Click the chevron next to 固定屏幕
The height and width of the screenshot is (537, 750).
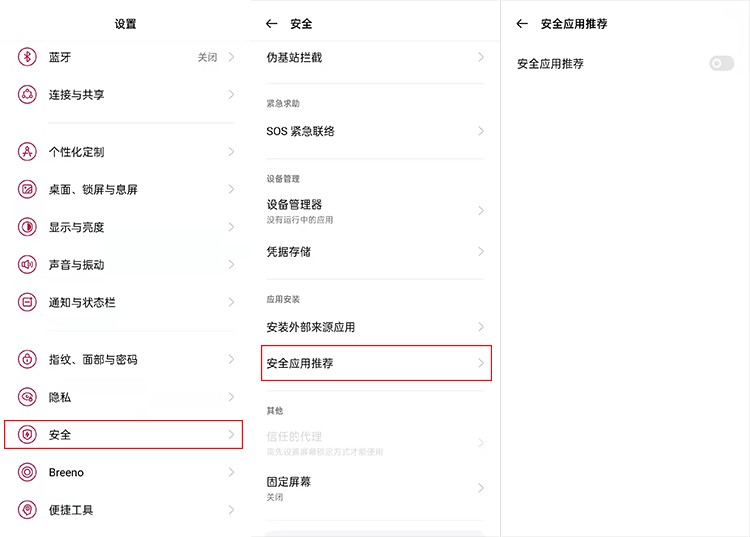tap(480, 488)
